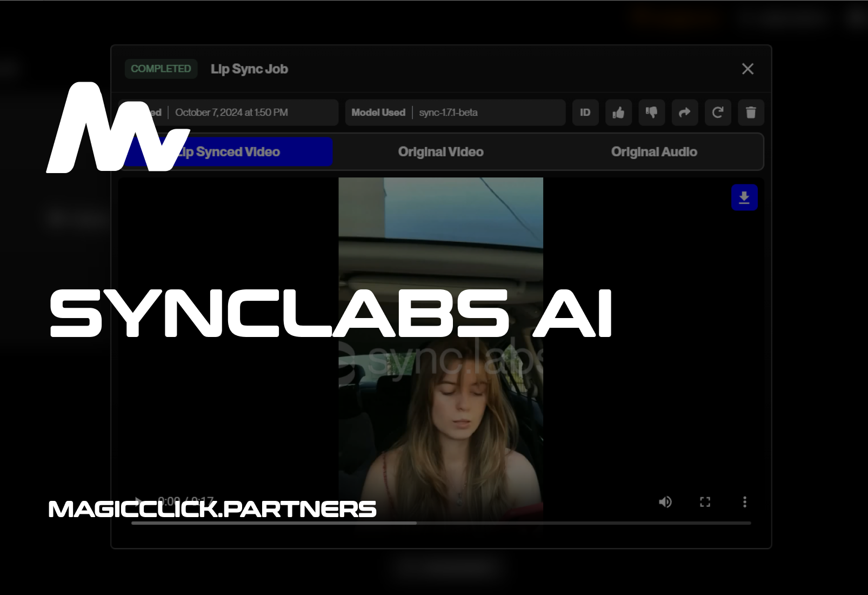Mute the video with the speaker icon
This screenshot has width=868, height=595.
click(x=665, y=502)
